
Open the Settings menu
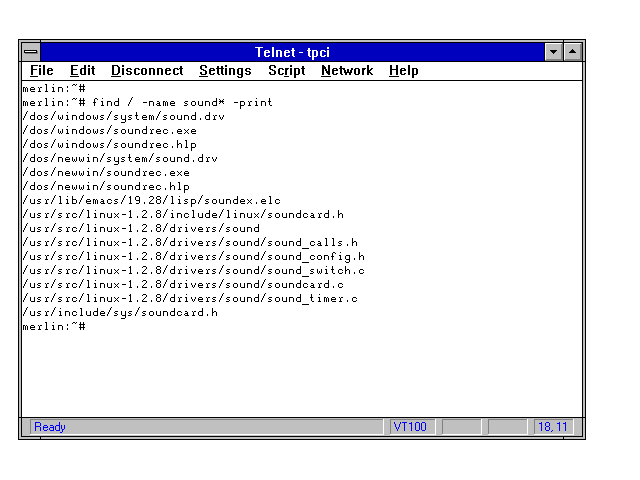pos(225,71)
